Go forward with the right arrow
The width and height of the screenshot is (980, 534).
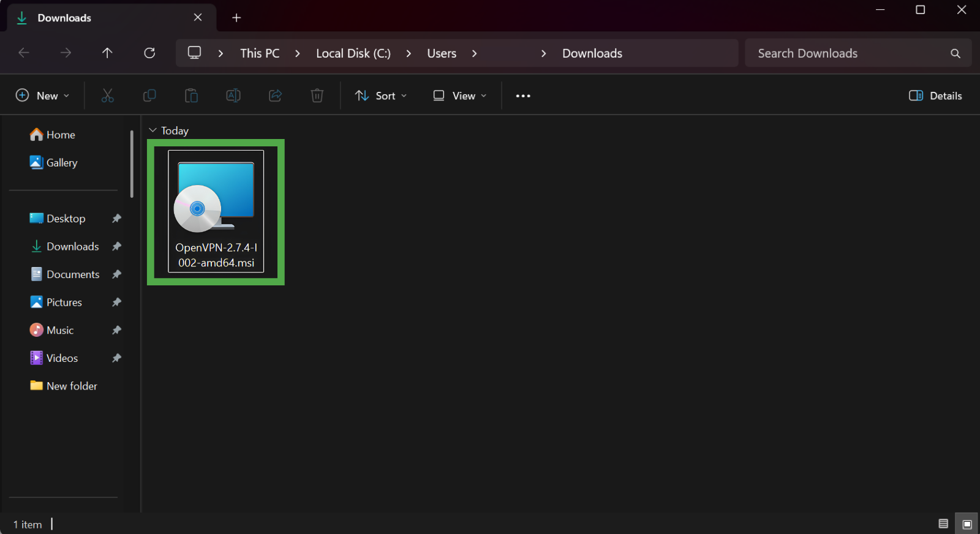(66, 53)
